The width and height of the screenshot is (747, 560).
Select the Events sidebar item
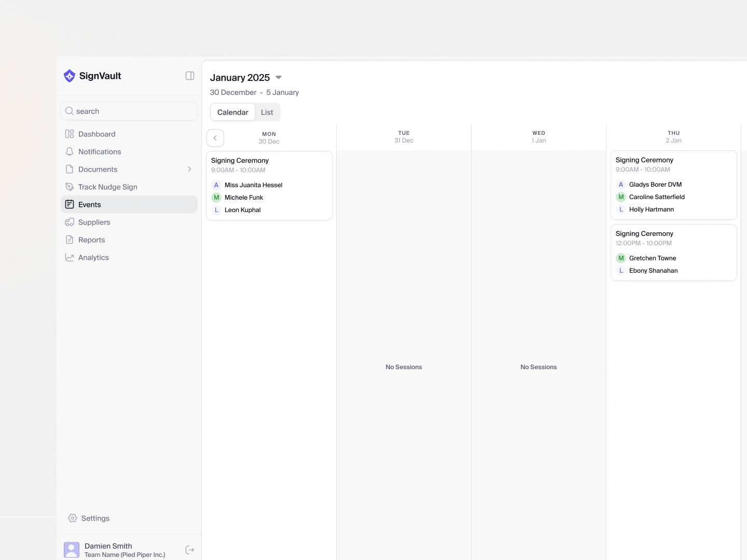pos(129,204)
